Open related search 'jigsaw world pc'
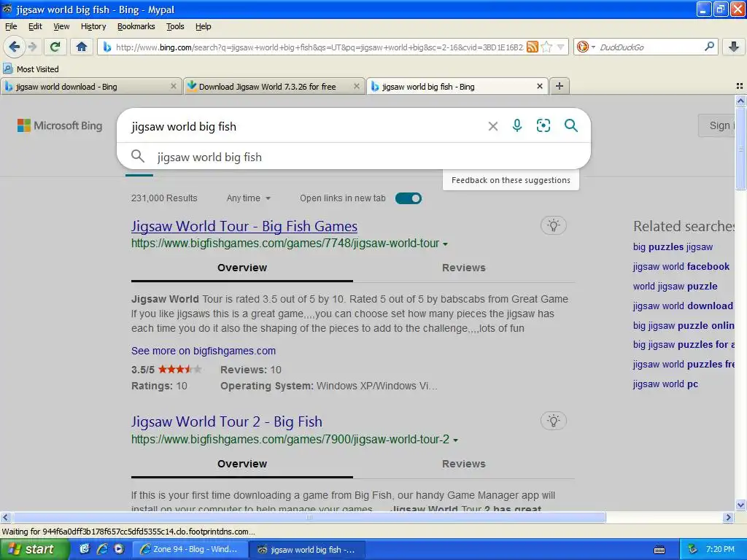Screen dimensions: 747x560 (x=665, y=384)
